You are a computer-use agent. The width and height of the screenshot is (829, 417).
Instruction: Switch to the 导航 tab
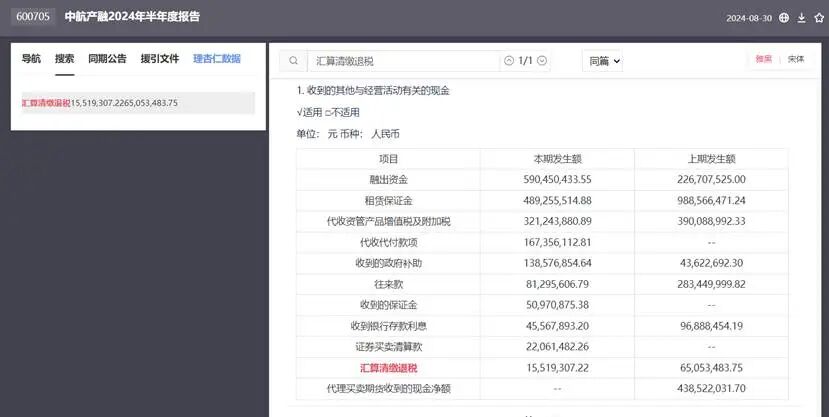coord(31,59)
